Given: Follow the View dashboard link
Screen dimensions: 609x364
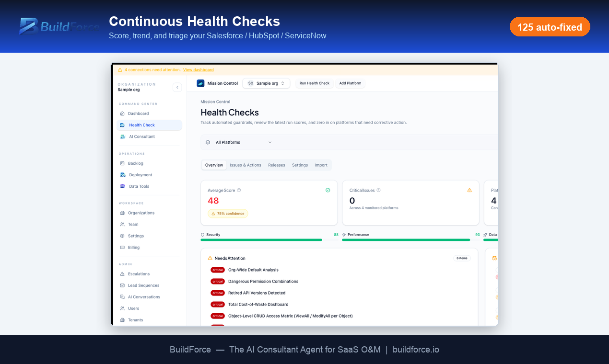Looking at the screenshot, I should [199, 70].
